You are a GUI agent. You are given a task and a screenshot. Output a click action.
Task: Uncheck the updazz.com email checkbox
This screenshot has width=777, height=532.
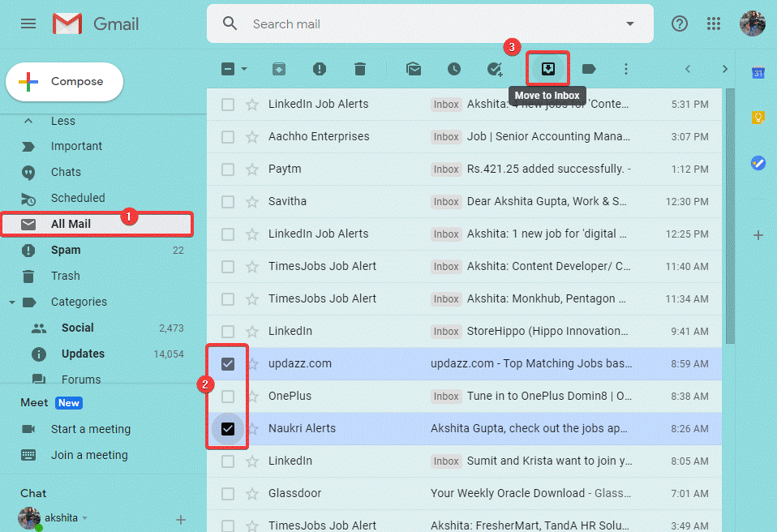pyautogui.click(x=228, y=363)
